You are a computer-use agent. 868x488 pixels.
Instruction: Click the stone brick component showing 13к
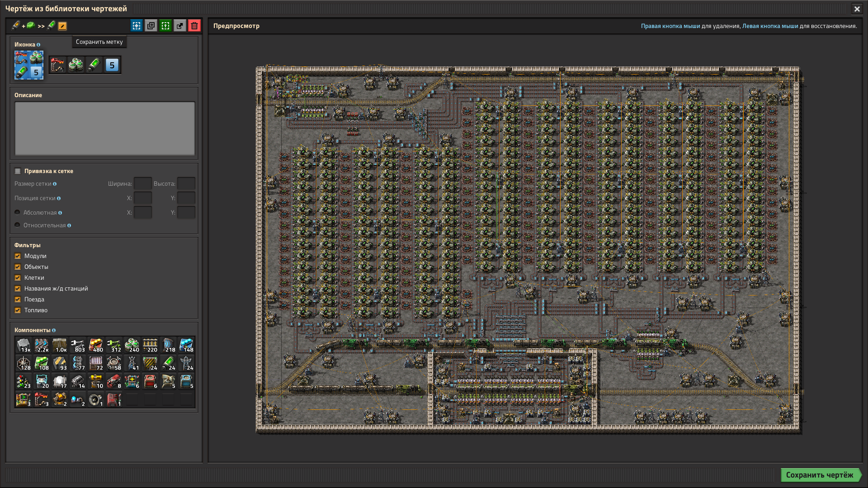24,345
